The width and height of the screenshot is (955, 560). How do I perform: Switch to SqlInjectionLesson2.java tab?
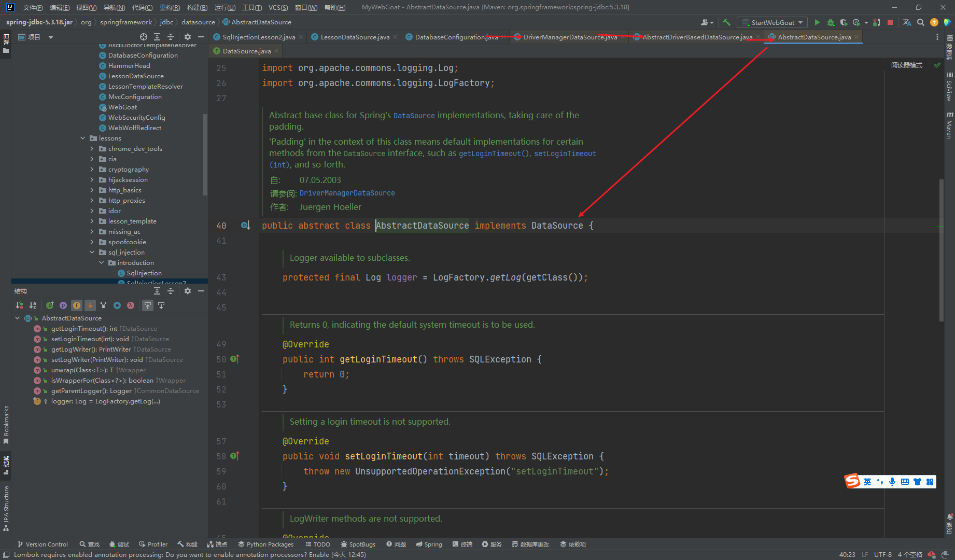pyautogui.click(x=259, y=37)
